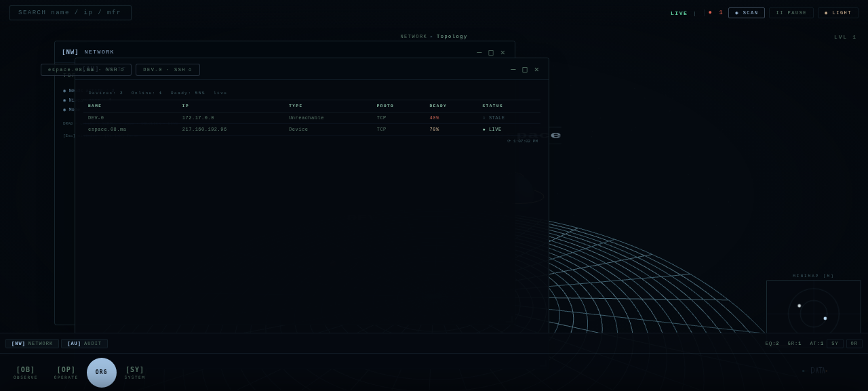Maximize the front device list window
The image size is (868, 391).
pos(525,69)
